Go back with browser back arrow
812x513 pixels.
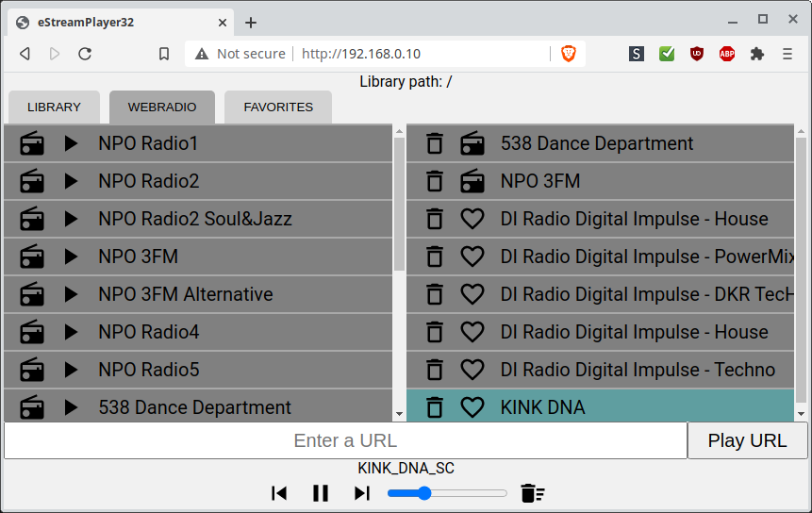25,54
